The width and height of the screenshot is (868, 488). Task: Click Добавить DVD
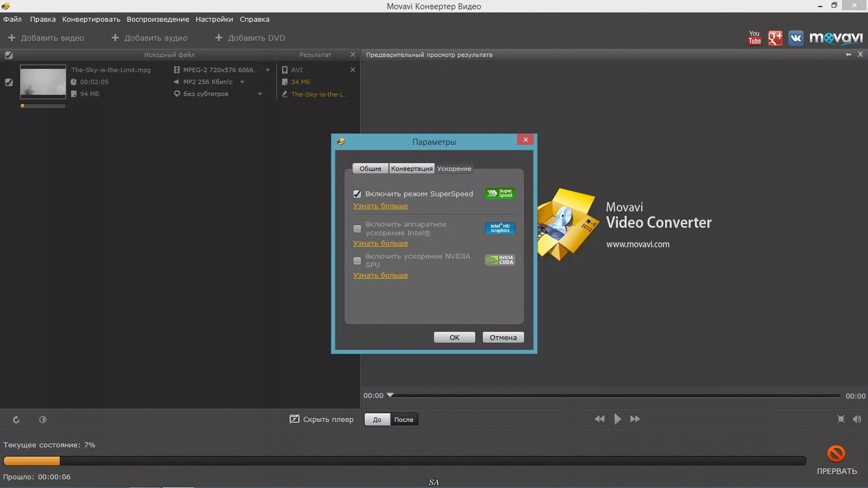coord(250,38)
